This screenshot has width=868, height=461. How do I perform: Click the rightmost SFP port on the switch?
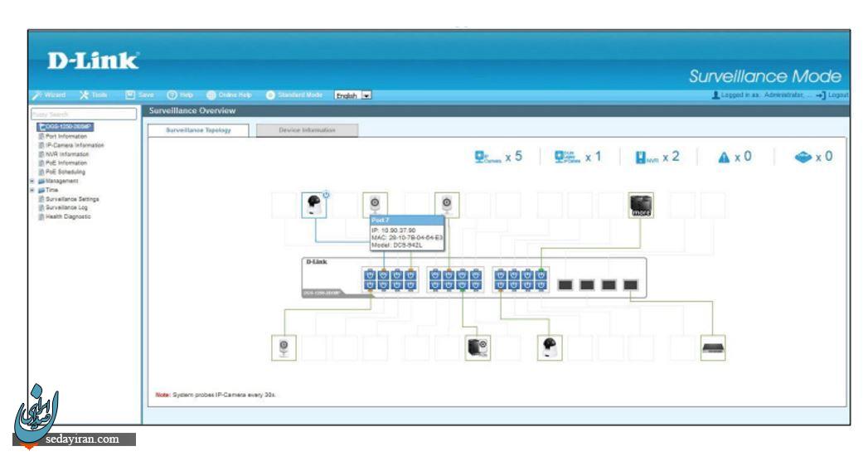click(x=631, y=285)
